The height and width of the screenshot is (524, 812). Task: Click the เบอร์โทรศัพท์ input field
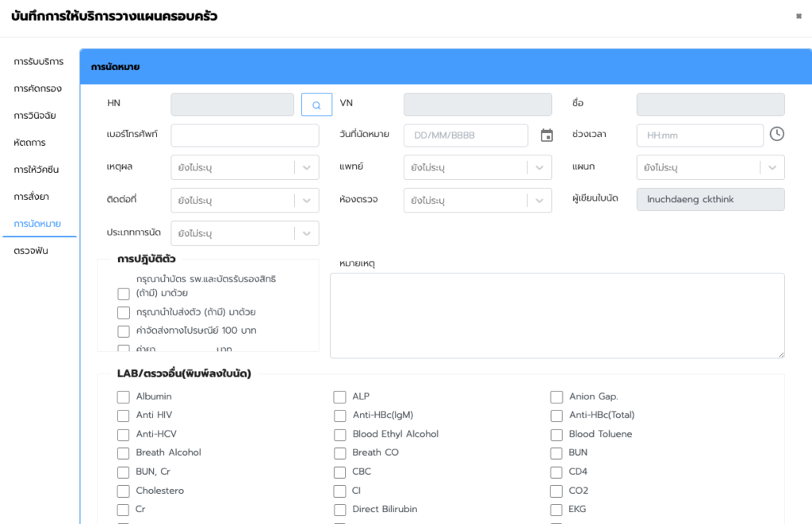pos(244,136)
